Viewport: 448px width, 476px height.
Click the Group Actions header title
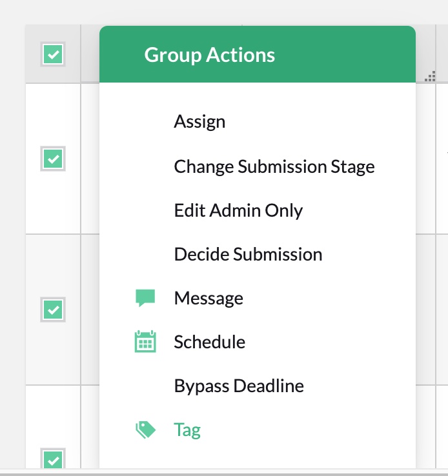click(x=210, y=55)
